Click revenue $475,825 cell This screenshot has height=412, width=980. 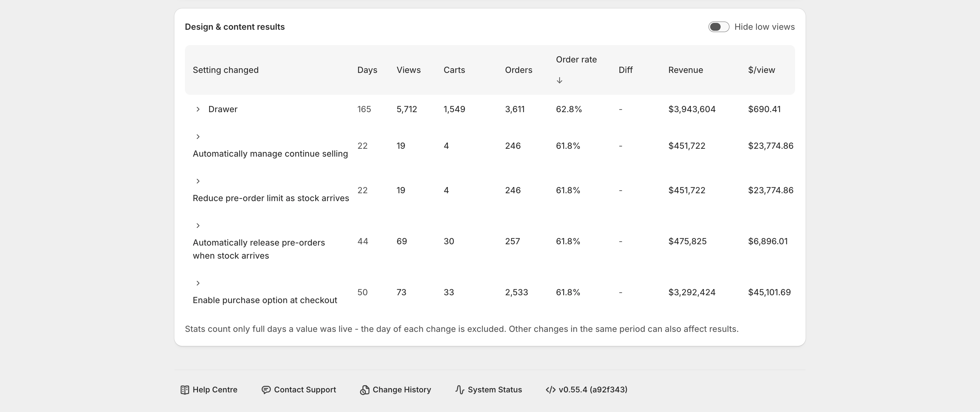click(x=687, y=241)
